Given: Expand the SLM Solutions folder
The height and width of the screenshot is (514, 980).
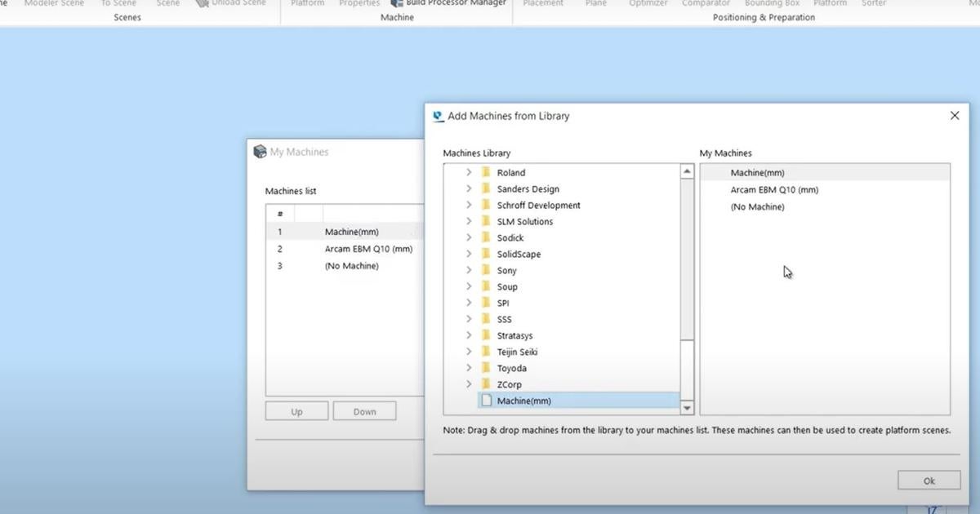Looking at the screenshot, I should coord(468,221).
